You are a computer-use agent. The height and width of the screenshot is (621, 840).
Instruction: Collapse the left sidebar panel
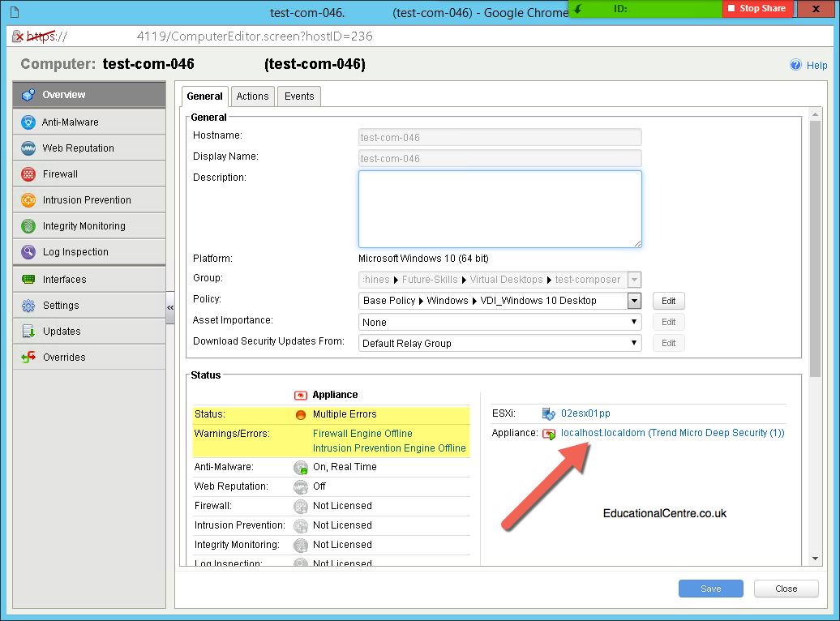[170, 307]
